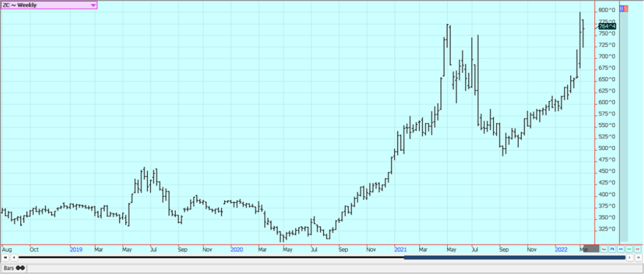
Task: Click the double-dot icon beside Bars
Action: pyautogui.click(x=20, y=268)
